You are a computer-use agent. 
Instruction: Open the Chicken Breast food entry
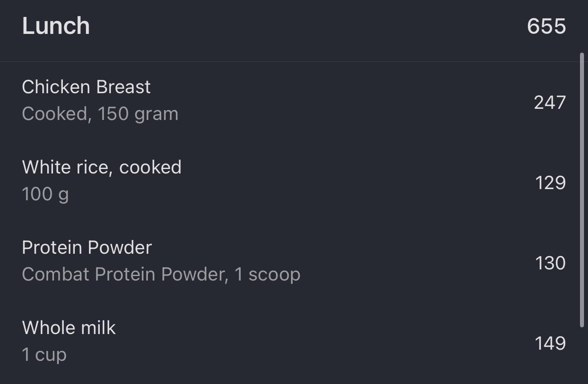coord(86,87)
